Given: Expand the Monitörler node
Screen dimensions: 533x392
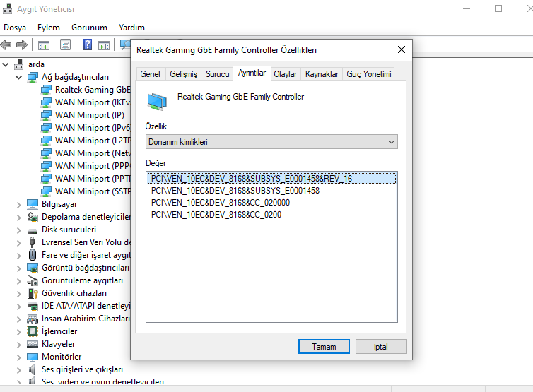Looking at the screenshot, I should coord(18,357).
